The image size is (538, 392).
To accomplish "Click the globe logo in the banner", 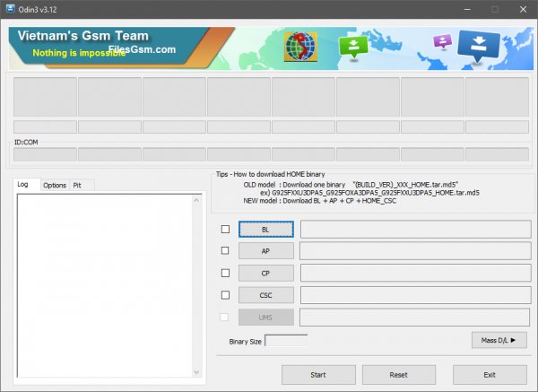I will [300, 47].
